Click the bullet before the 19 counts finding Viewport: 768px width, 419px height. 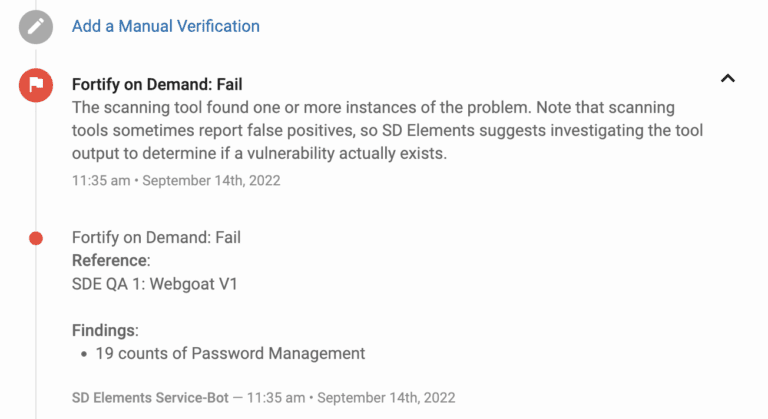pos(85,354)
